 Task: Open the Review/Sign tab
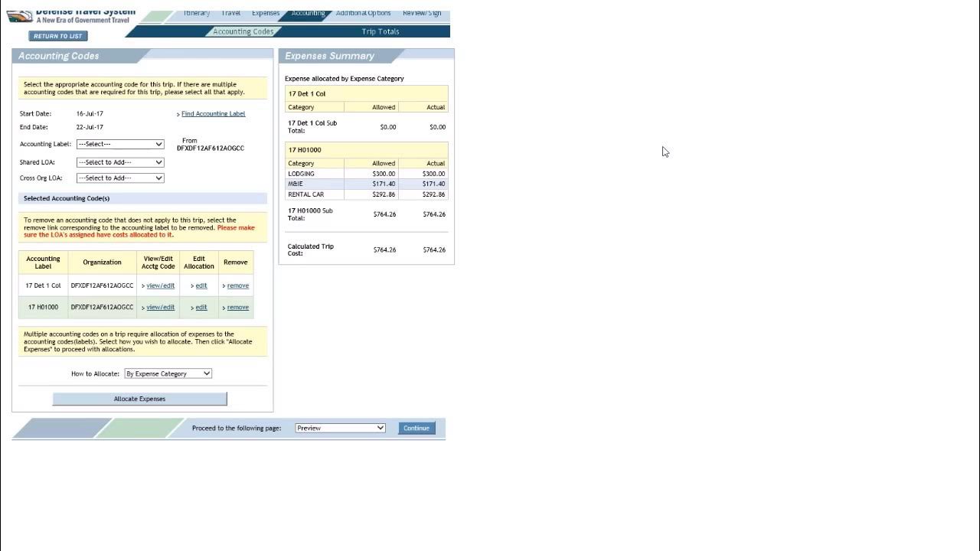(x=422, y=14)
